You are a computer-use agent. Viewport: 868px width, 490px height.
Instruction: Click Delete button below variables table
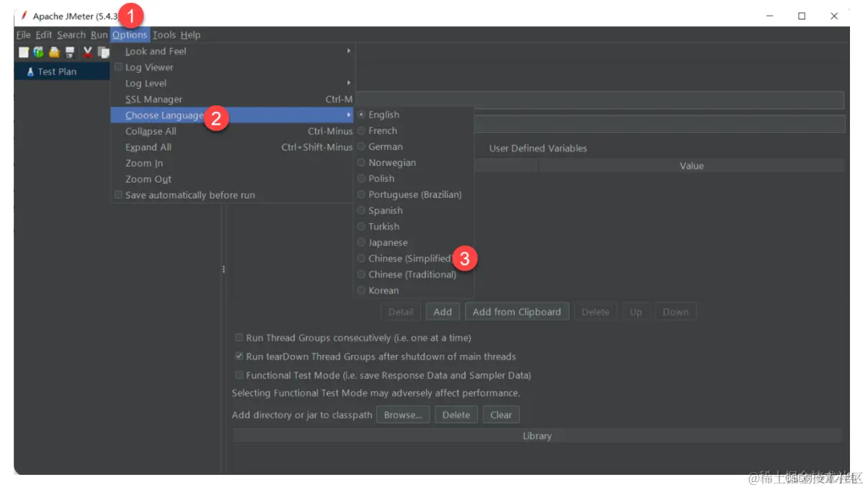click(595, 312)
